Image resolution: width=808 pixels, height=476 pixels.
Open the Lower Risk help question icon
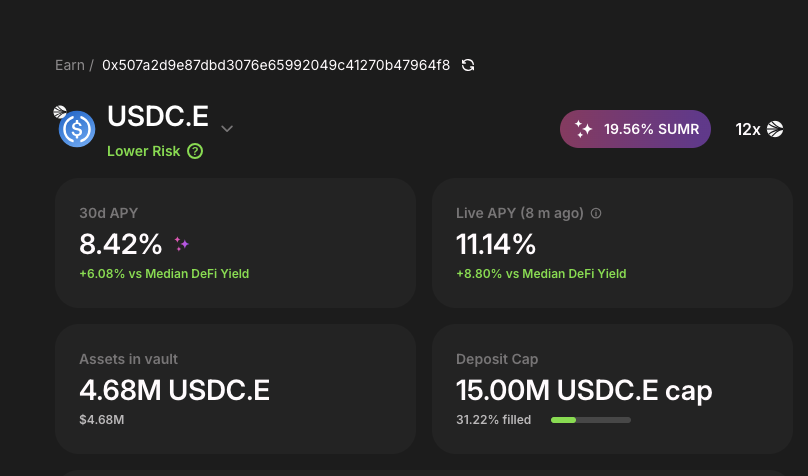(195, 151)
